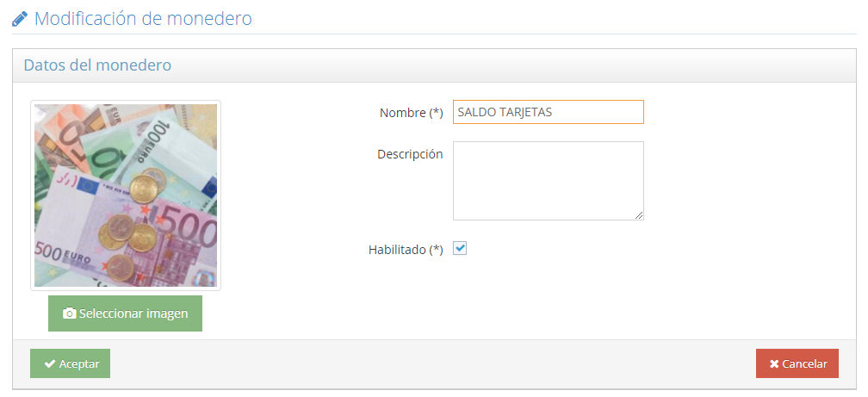Select the euro banknotes wallet image
Viewport: 868px width, 397px height.
pyautogui.click(x=126, y=195)
